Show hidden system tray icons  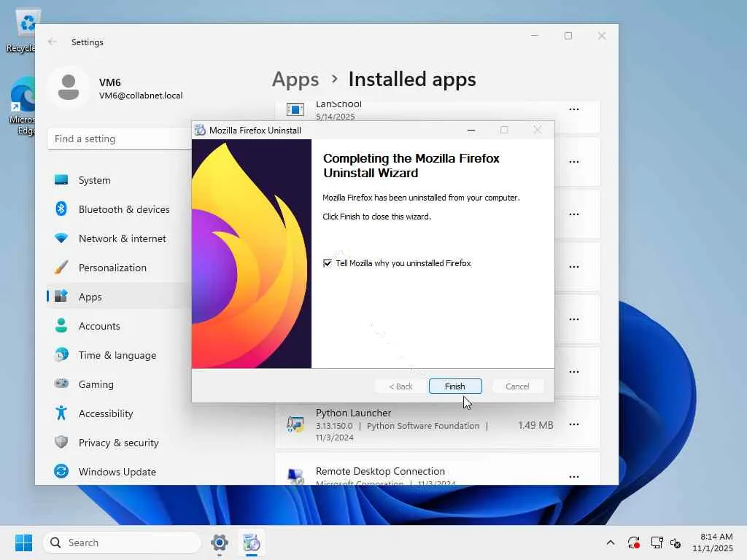[611, 542]
